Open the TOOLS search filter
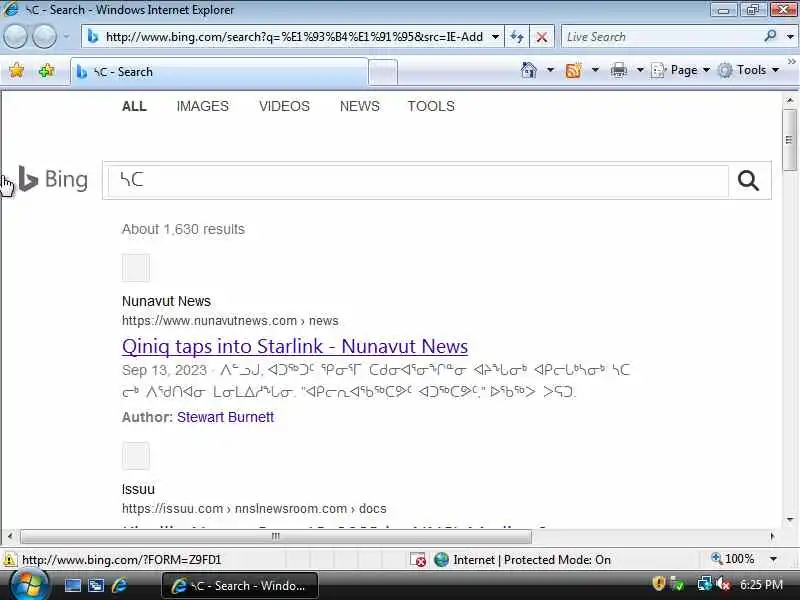Viewport: 800px width, 600px height. coord(431,106)
